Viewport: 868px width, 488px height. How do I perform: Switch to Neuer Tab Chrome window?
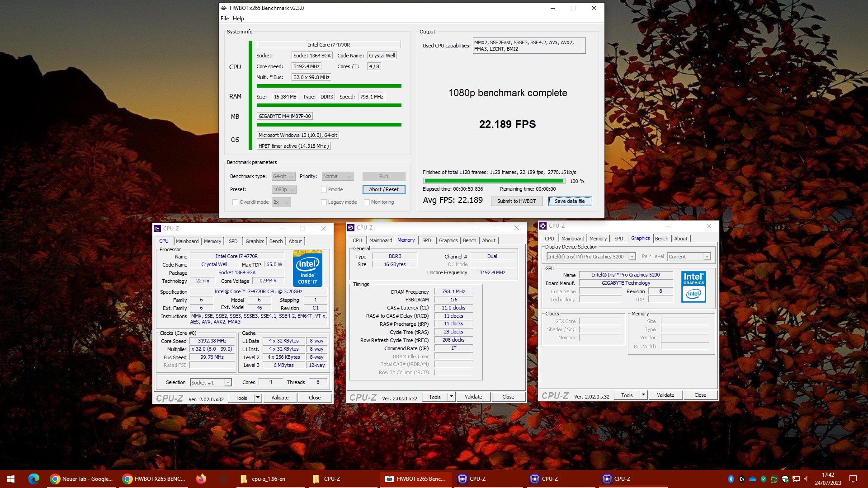click(x=82, y=479)
